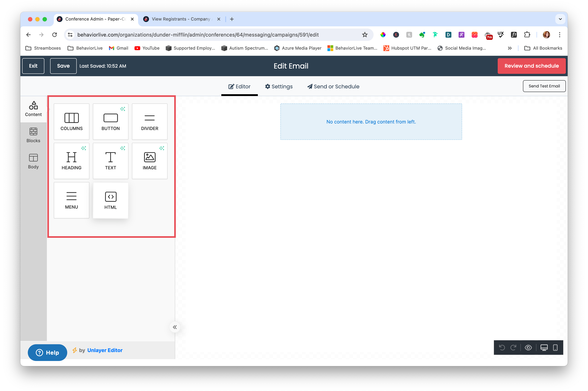Open the Extensions puzzle icon
This screenshot has width=588, height=391.
pos(527,35)
